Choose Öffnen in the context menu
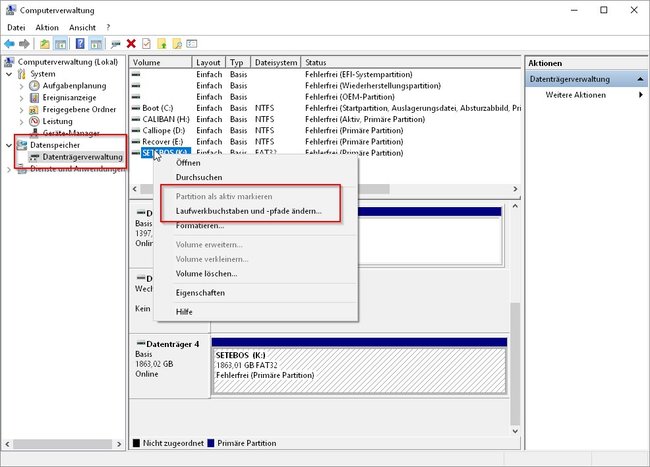This screenshot has width=650, height=467. [x=256, y=163]
